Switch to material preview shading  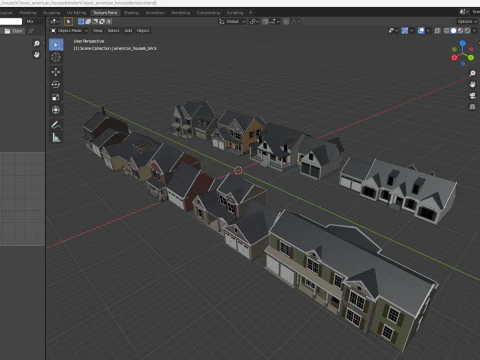(x=461, y=31)
